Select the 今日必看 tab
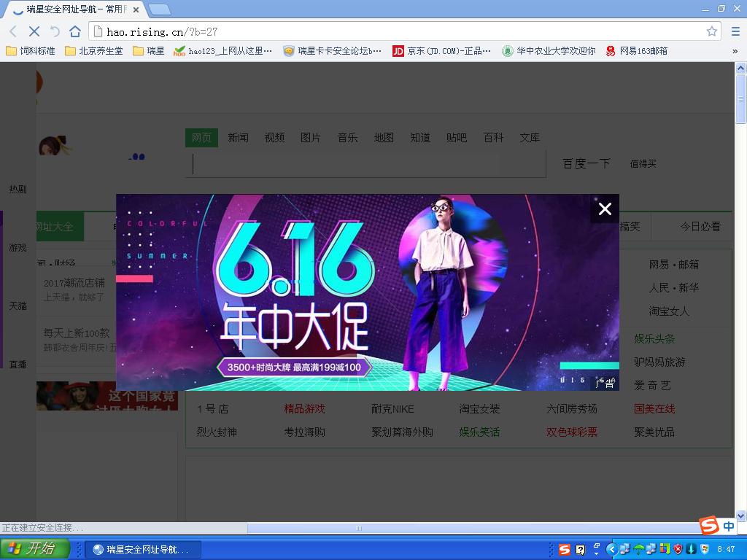Image resolution: width=747 pixels, height=560 pixels. pos(700,227)
